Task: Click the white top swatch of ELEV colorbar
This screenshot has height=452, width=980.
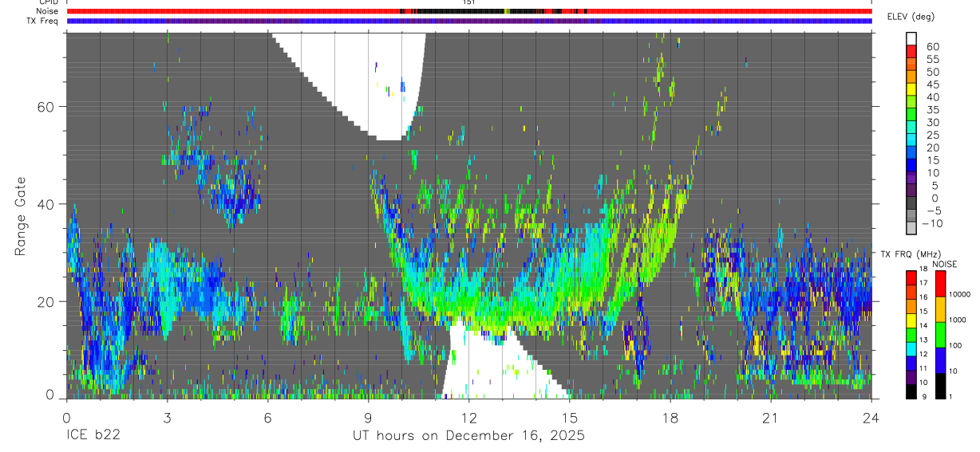Action: click(x=911, y=39)
